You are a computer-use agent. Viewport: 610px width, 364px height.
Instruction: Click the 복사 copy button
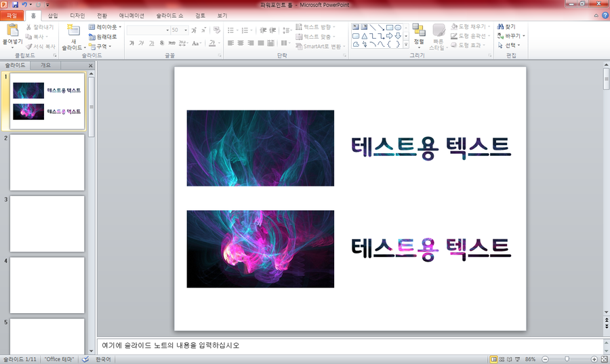tap(37, 37)
